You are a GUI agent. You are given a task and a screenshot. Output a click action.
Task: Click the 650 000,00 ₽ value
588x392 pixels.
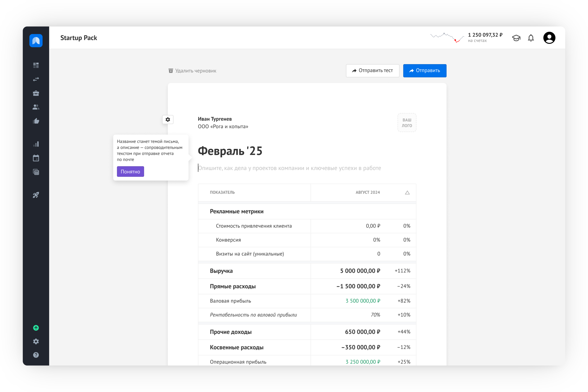(362, 332)
